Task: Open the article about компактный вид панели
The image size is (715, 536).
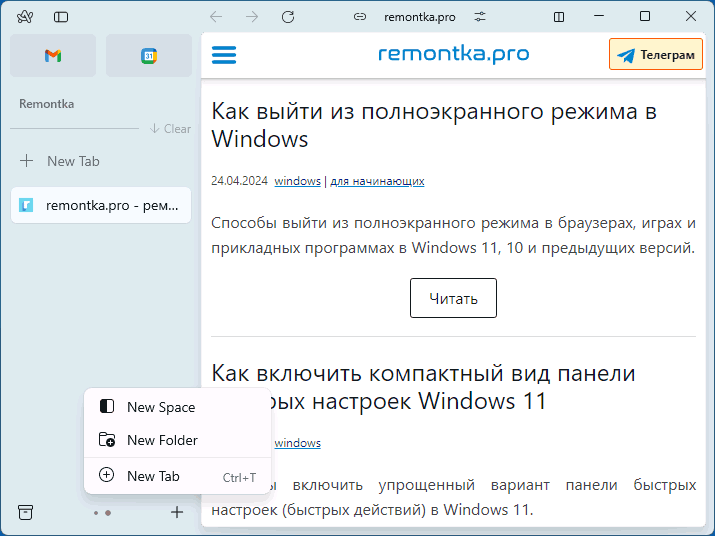Action: (423, 387)
